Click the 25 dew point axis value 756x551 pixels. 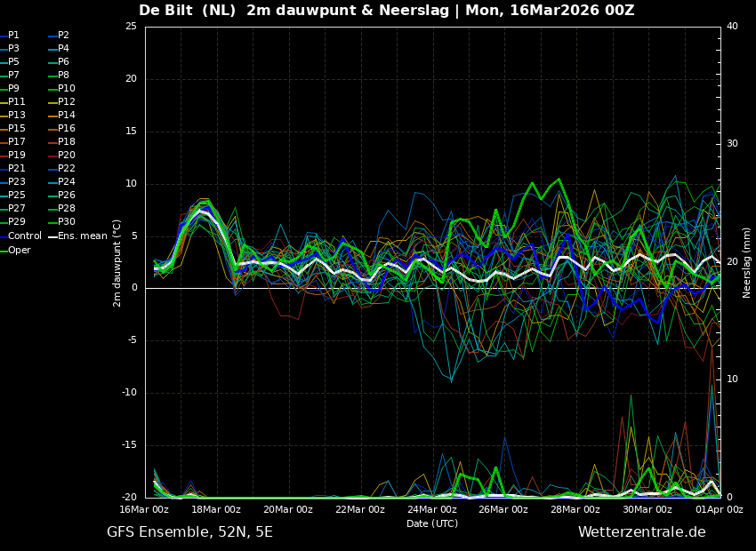click(x=131, y=26)
